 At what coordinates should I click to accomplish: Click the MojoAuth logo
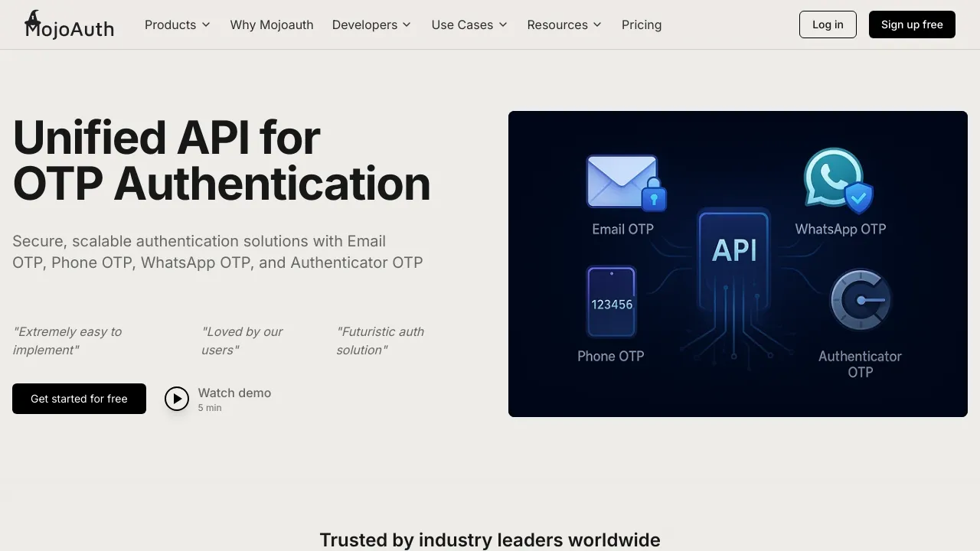pos(69,24)
